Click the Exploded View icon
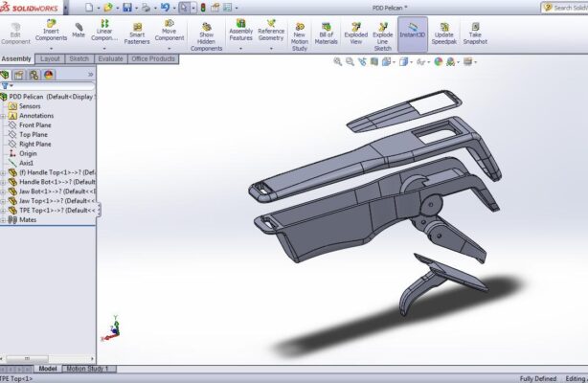 coord(355,32)
